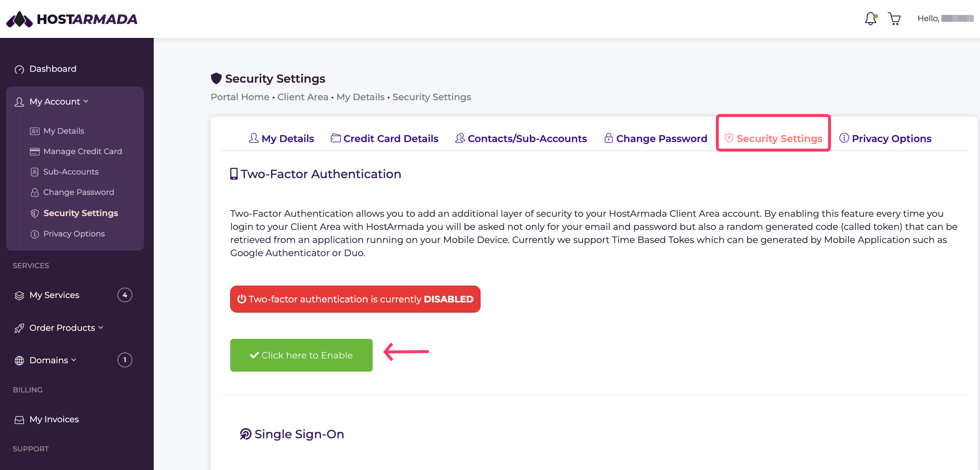This screenshot has width=980, height=470.
Task: Switch to the Change Password tab
Action: (x=655, y=138)
